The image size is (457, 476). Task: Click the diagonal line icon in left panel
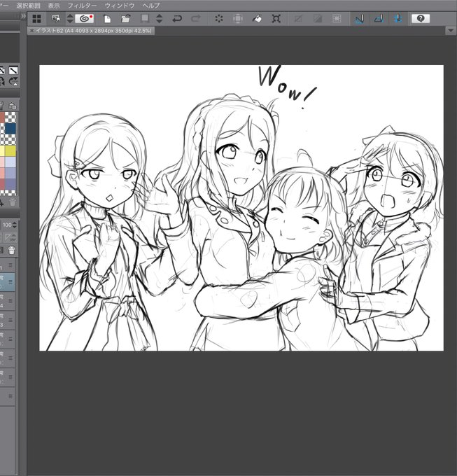pyautogui.click(x=13, y=71)
